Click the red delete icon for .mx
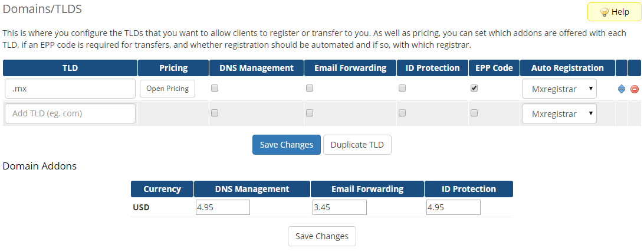The image size is (644, 251). 635,89
